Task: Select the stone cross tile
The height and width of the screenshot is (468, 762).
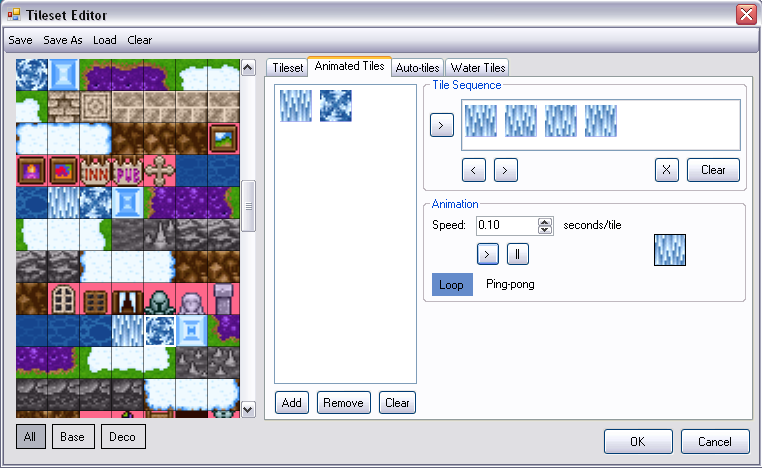Action: tap(159, 171)
